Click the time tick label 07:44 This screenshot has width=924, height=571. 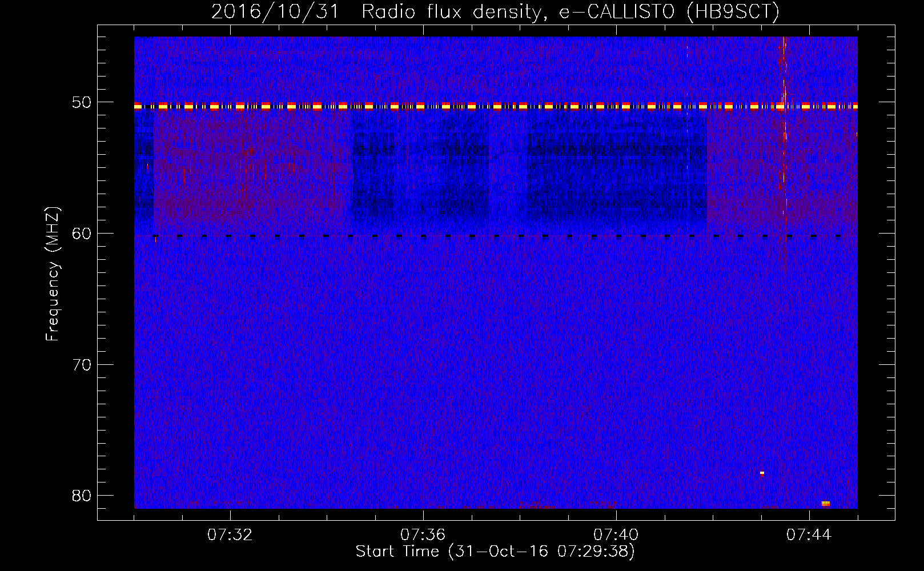809,535
